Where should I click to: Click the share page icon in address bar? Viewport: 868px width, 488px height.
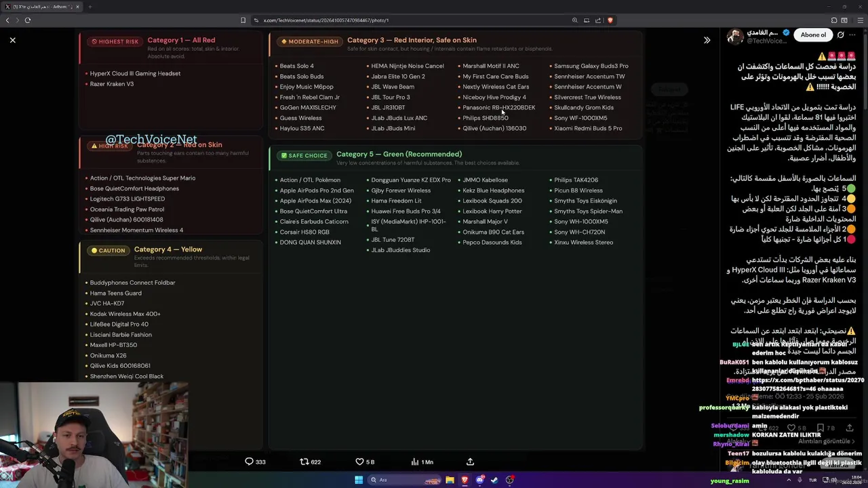[x=598, y=20]
